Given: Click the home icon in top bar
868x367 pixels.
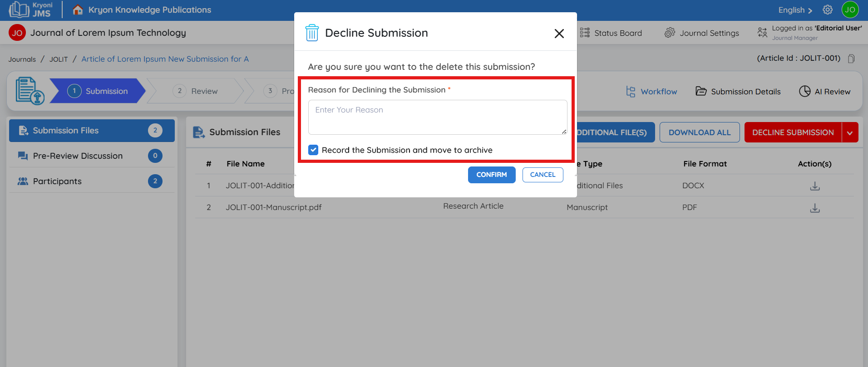Looking at the screenshot, I should [78, 10].
